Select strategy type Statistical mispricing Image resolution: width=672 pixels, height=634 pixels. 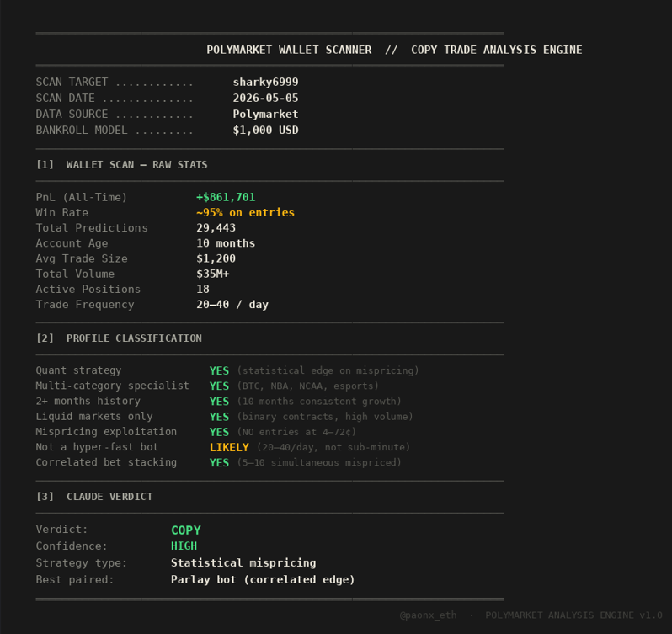(x=243, y=563)
